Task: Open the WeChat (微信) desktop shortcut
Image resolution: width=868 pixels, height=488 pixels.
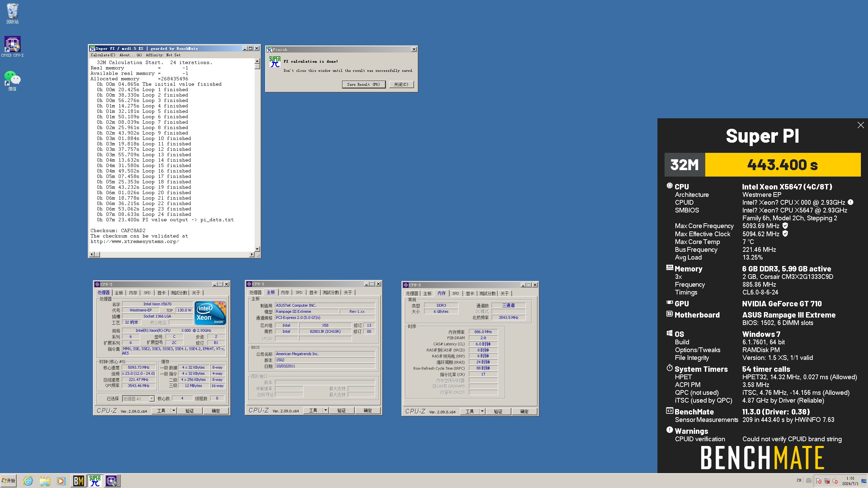Action: (x=13, y=81)
